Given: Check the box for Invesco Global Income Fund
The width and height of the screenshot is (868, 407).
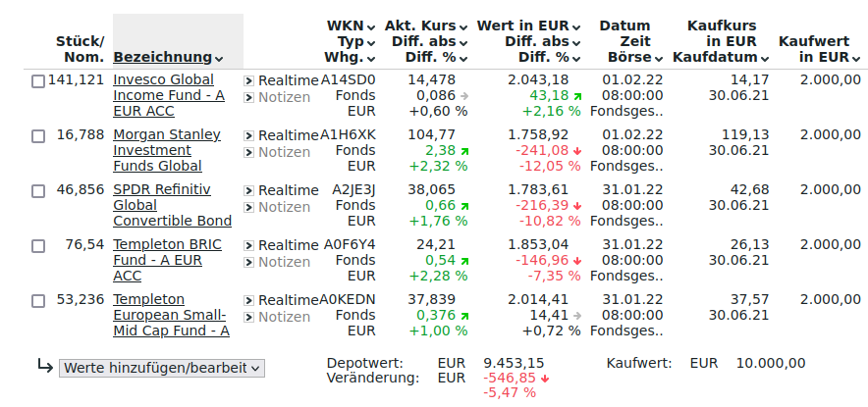Looking at the screenshot, I should click(x=38, y=81).
